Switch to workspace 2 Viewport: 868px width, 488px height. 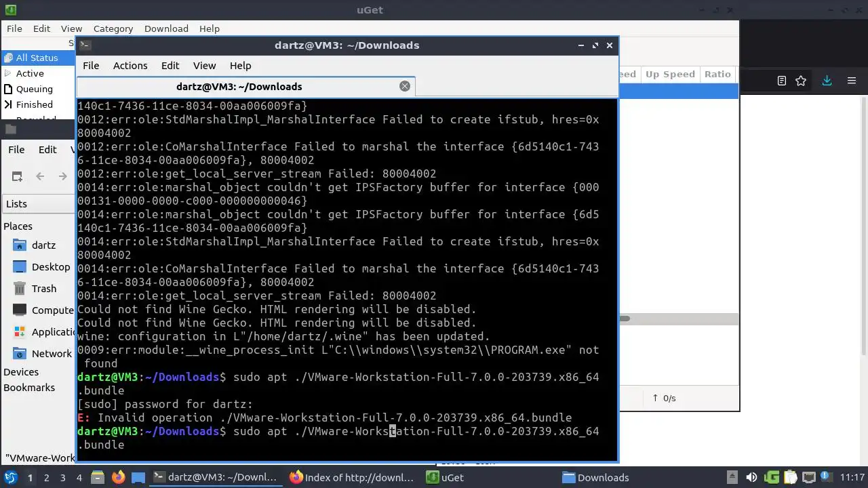click(x=47, y=478)
